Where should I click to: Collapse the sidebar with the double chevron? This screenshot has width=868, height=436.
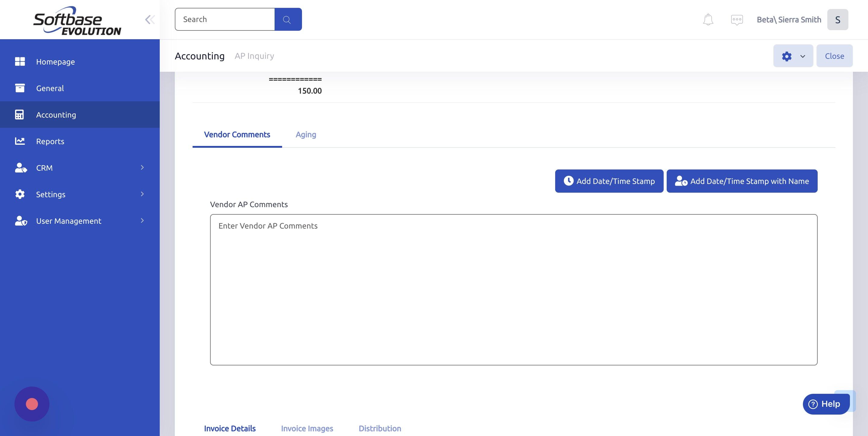[150, 19]
